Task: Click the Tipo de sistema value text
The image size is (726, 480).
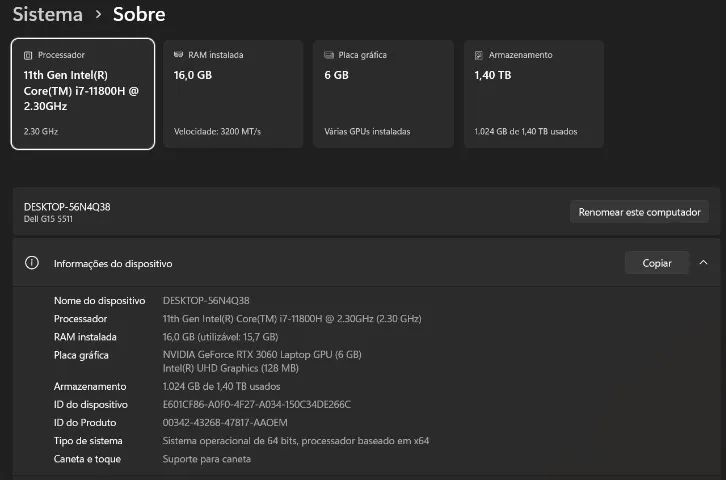Action: click(x=295, y=441)
